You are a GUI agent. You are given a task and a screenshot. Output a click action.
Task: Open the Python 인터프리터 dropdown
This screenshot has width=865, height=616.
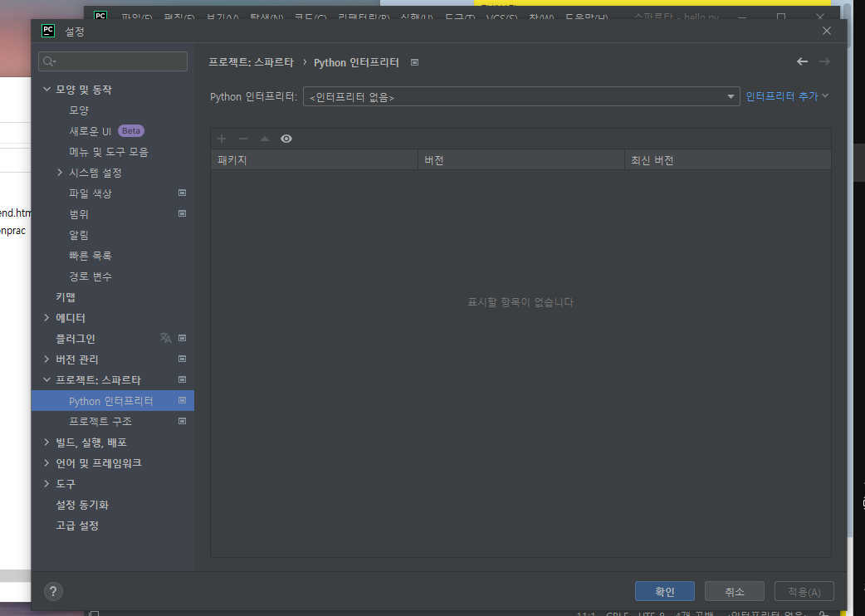tap(521, 96)
